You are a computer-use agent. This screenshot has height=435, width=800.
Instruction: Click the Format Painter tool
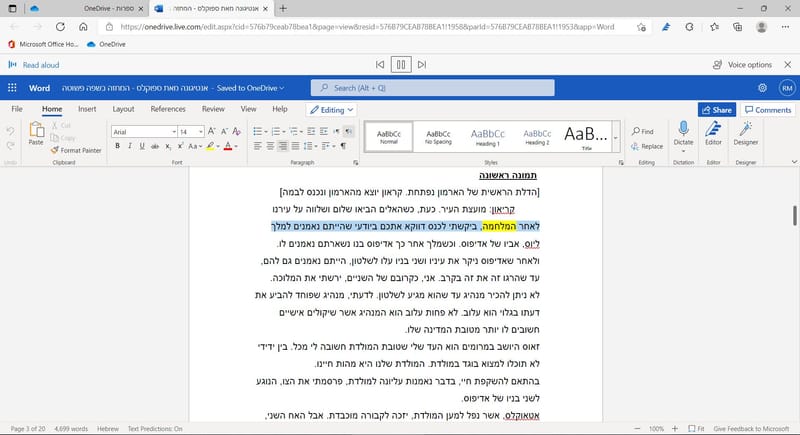[x=76, y=150]
